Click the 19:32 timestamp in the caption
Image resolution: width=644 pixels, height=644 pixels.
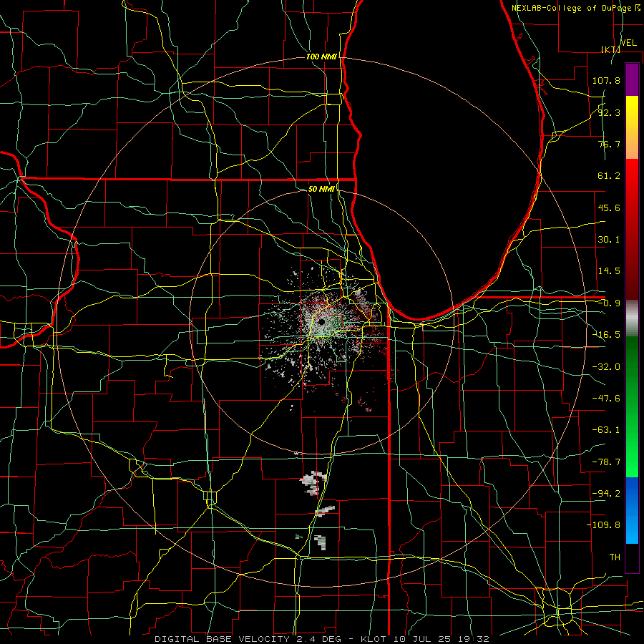click(x=475, y=639)
